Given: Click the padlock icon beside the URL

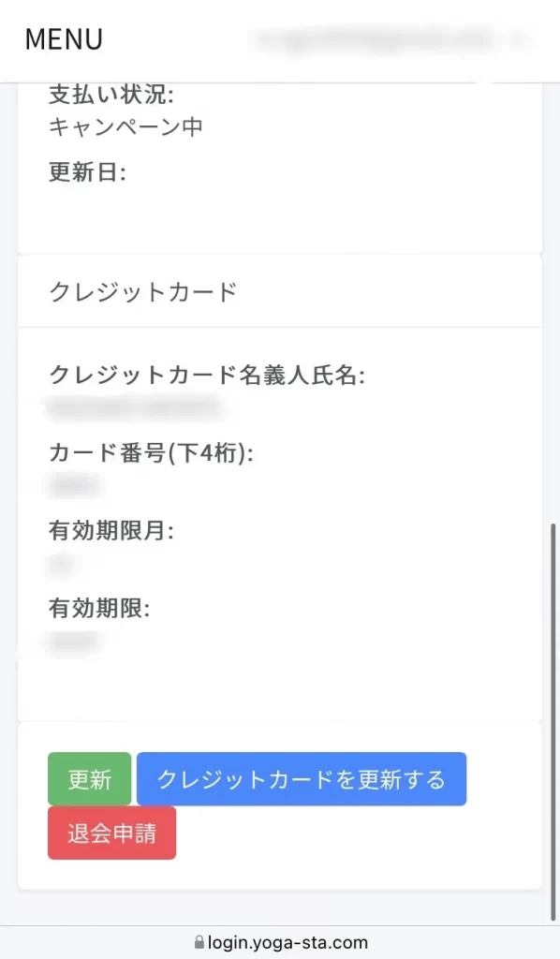Looking at the screenshot, I should click(199, 942).
